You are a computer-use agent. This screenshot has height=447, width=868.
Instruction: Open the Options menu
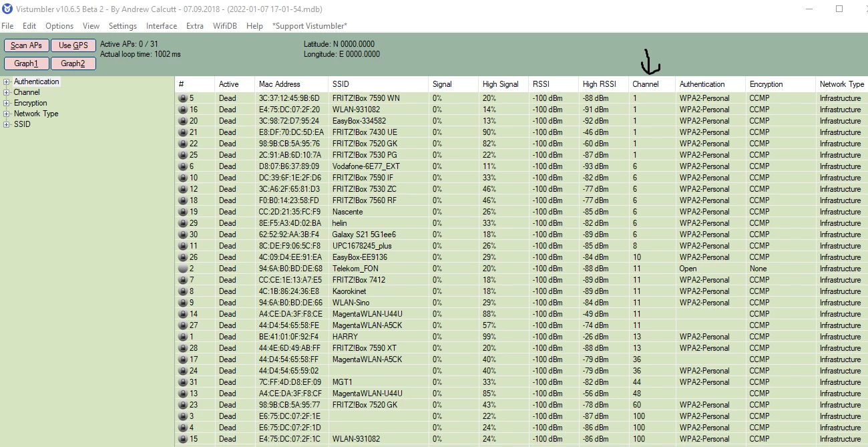(x=59, y=26)
